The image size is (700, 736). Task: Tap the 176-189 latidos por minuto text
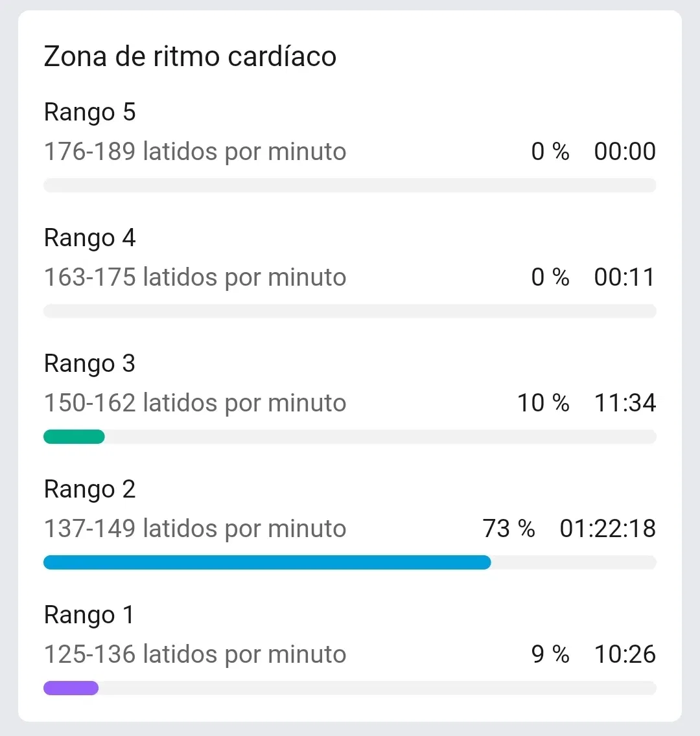[x=194, y=152]
